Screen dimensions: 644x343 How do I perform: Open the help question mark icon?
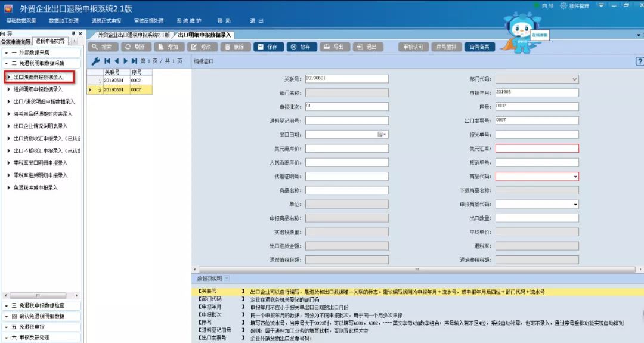click(639, 61)
